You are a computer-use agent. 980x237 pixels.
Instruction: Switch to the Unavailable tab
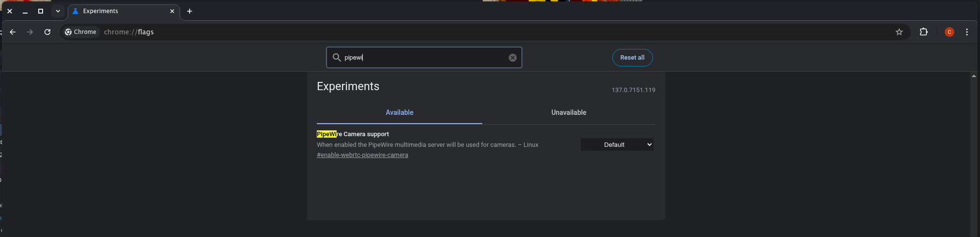click(568, 112)
